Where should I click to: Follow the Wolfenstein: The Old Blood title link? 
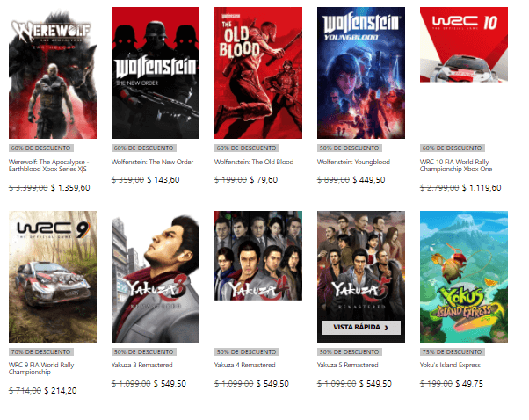pyautogui.click(x=254, y=162)
